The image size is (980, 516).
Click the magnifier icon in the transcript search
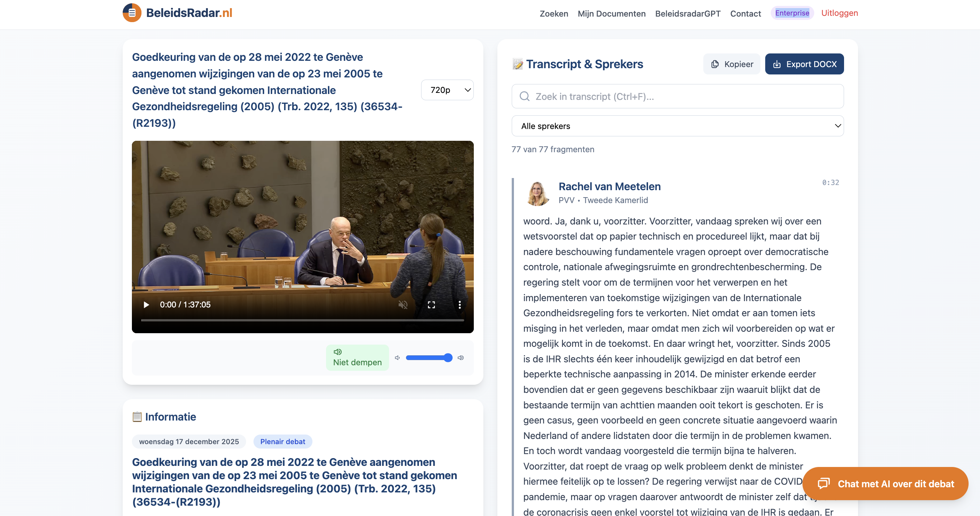(x=525, y=96)
